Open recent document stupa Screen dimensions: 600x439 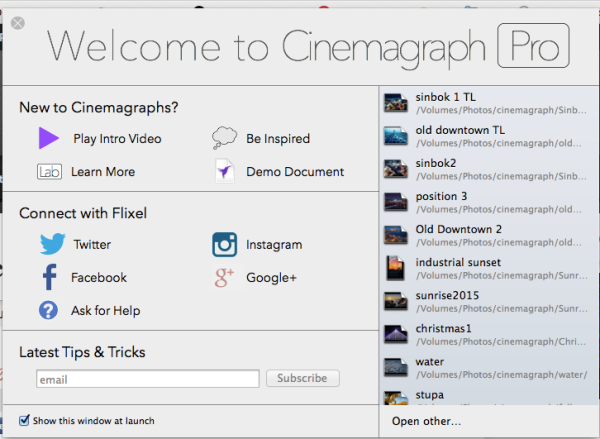tap(489, 395)
